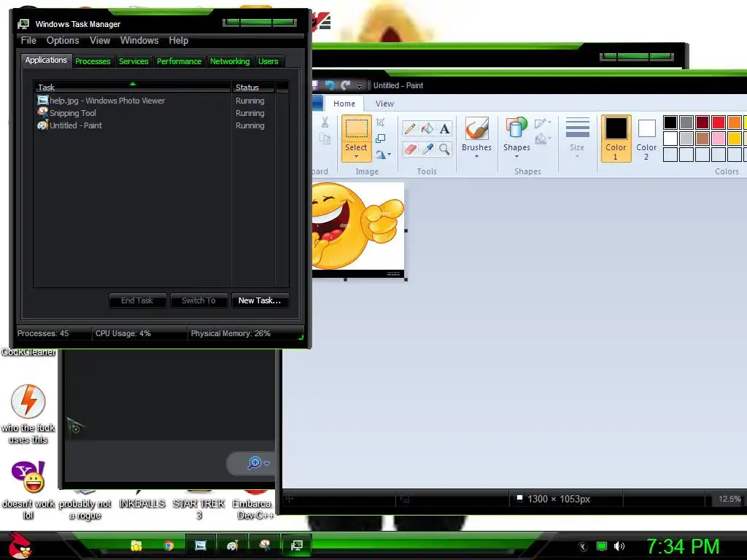Switch to Snipping Tool taskbar button
The width and height of the screenshot is (747, 560).
264,545
